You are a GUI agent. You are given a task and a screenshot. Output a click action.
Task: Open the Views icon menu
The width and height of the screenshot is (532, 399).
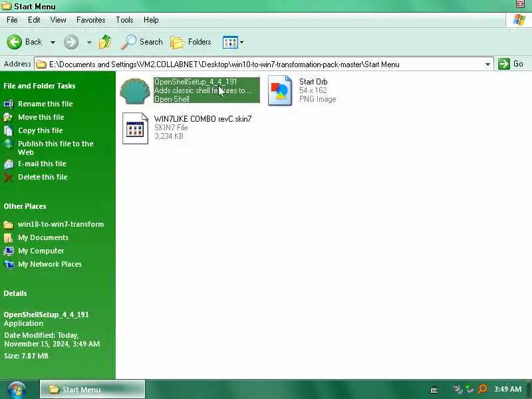230,43
